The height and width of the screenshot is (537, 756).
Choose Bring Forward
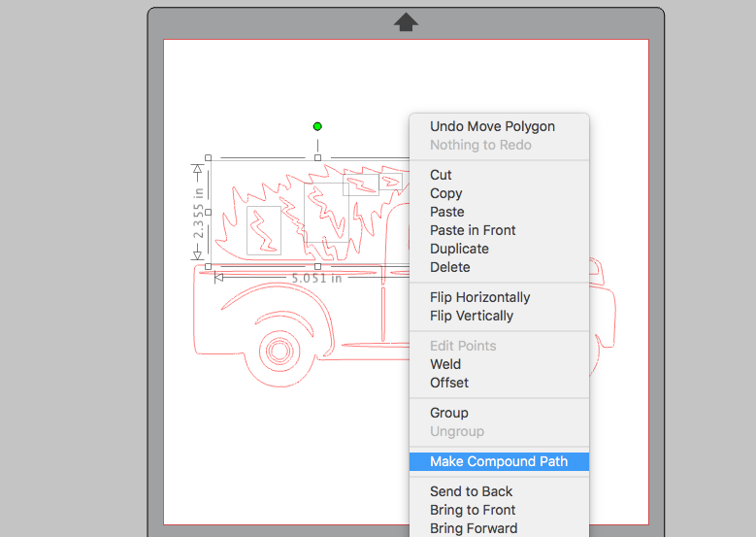click(x=499, y=528)
